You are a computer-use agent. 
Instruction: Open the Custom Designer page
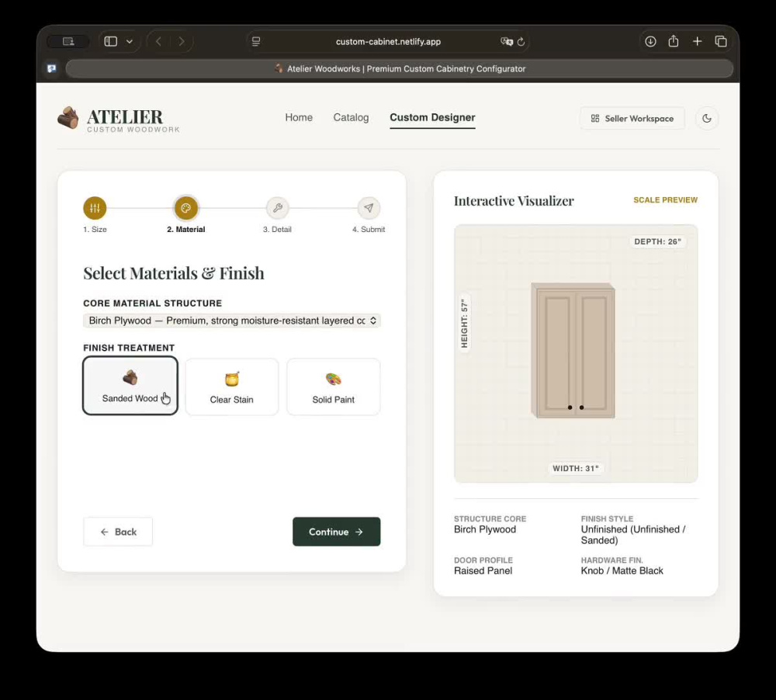point(432,117)
